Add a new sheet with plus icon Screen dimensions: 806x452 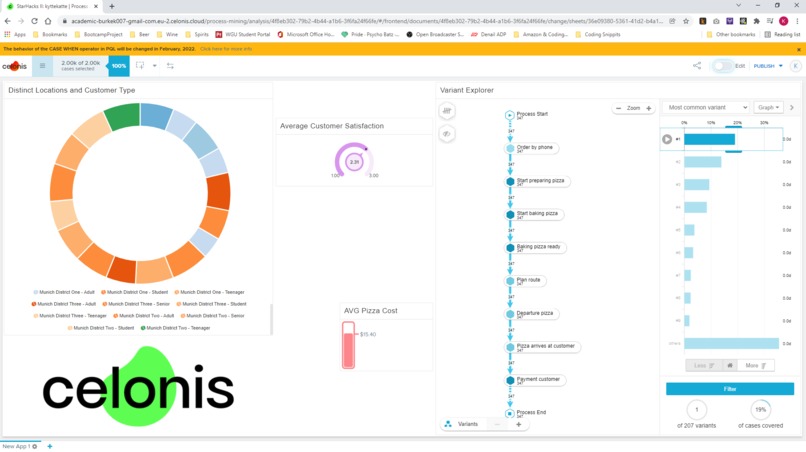50,446
